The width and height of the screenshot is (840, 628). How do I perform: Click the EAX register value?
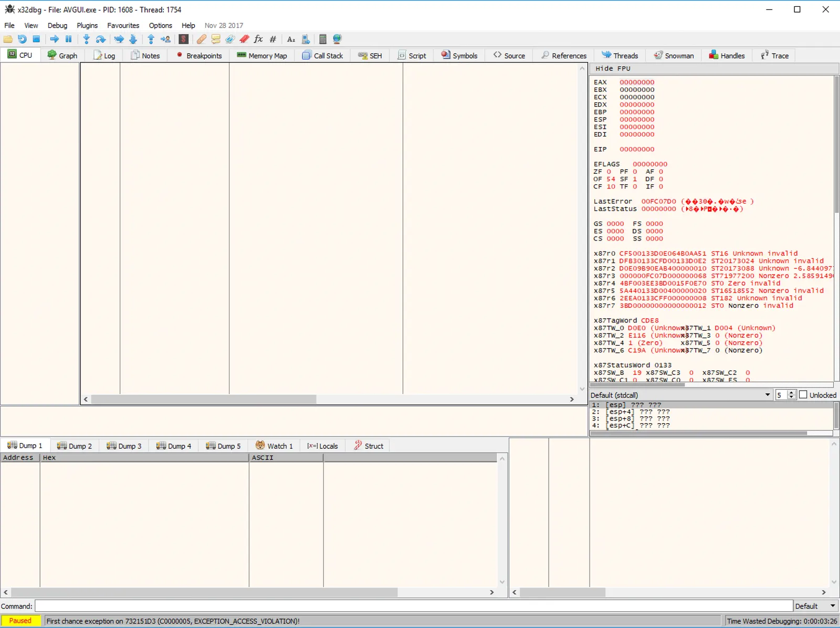pos(637,82)
